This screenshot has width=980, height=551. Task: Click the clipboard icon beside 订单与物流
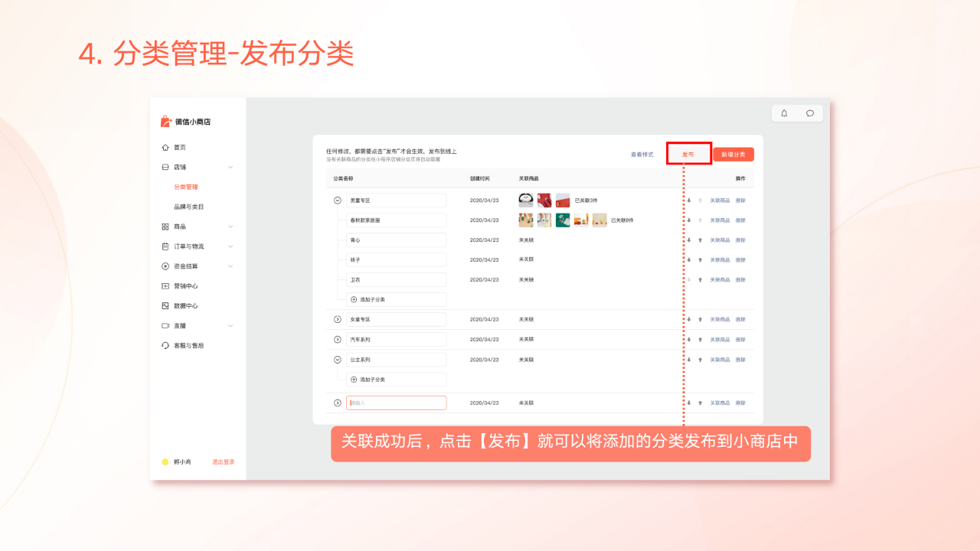pos(165,246)
